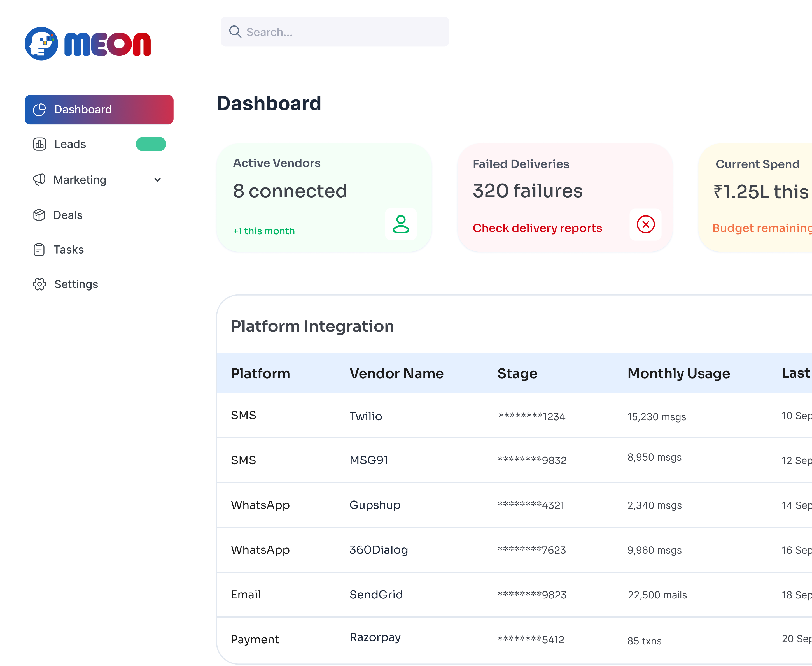This screenshot has height=666, width=812.
Task: Click the Platform column header
Action: click(x=260, y=373)
